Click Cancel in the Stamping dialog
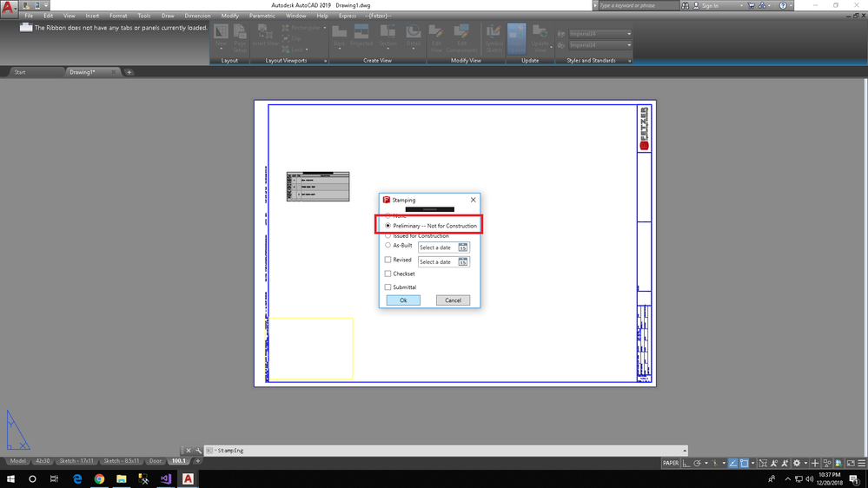868x488 pixels. click(453, 300)
